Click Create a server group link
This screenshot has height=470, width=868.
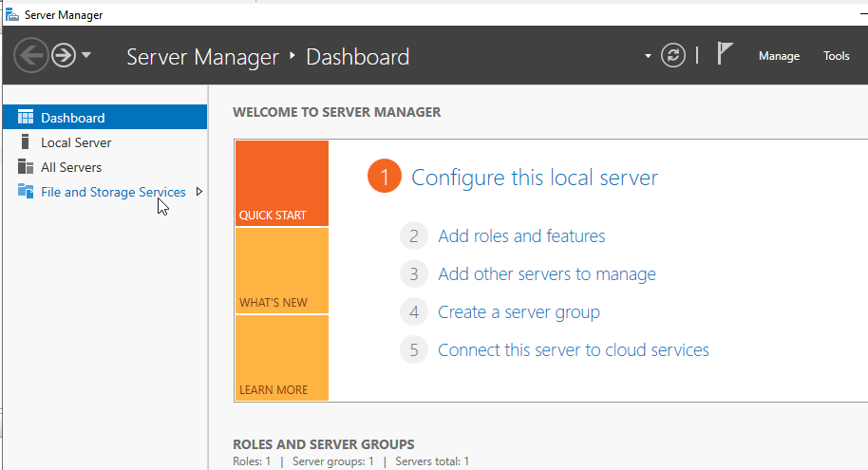pos(519,312)
